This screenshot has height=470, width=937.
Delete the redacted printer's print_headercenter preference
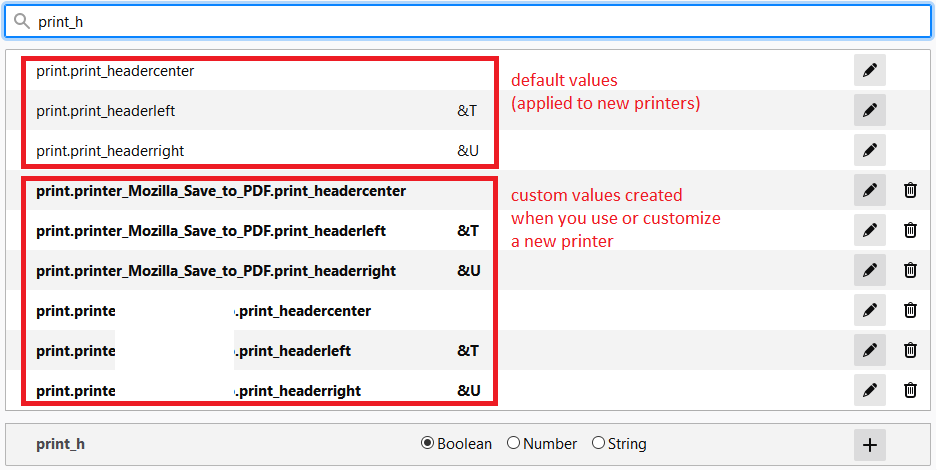pyautogui.click(x=910, y=310)
